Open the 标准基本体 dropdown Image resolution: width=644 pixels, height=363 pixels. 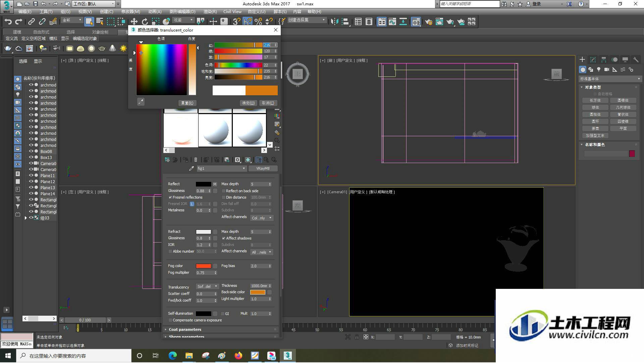(x=610, y=79)
